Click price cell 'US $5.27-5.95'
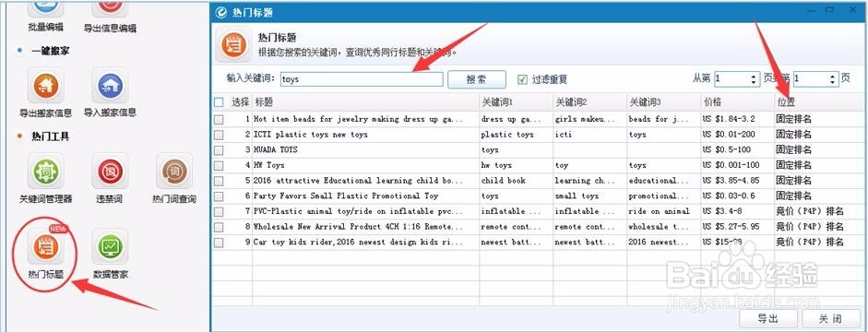The width and height of the screenshot is (868, 332). click(x=731, y=227)
